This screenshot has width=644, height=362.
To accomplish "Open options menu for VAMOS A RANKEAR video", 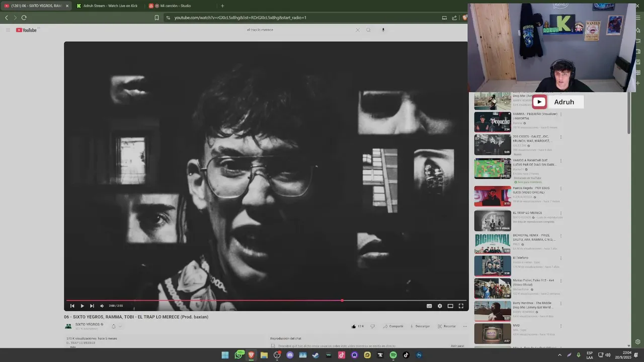I will coord(561,161).
